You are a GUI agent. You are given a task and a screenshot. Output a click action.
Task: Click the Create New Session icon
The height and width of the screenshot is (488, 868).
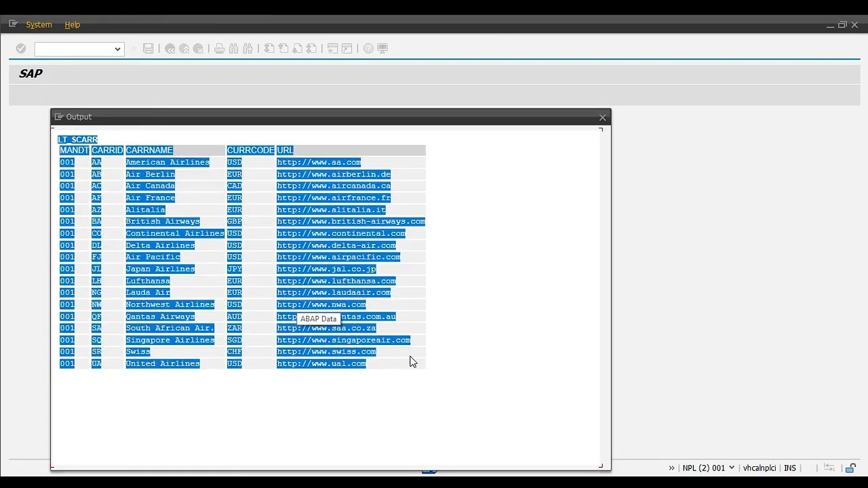pyautogui.click(x=333, y=49)
